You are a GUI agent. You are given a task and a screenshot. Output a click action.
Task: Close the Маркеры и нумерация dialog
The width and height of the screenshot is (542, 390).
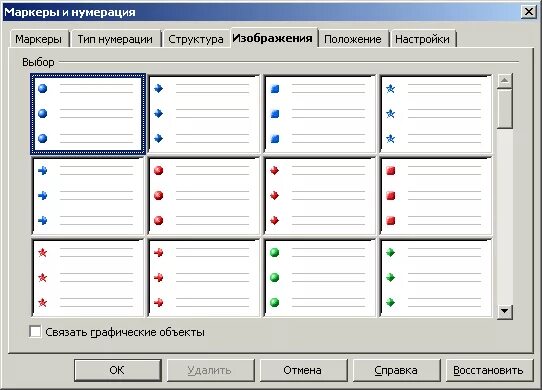coord(529,12)
